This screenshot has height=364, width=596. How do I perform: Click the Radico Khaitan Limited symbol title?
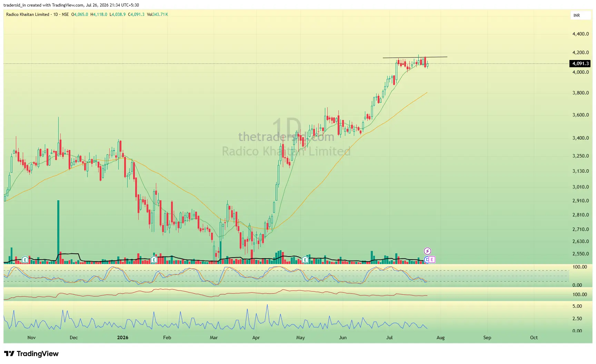(28, 14)
